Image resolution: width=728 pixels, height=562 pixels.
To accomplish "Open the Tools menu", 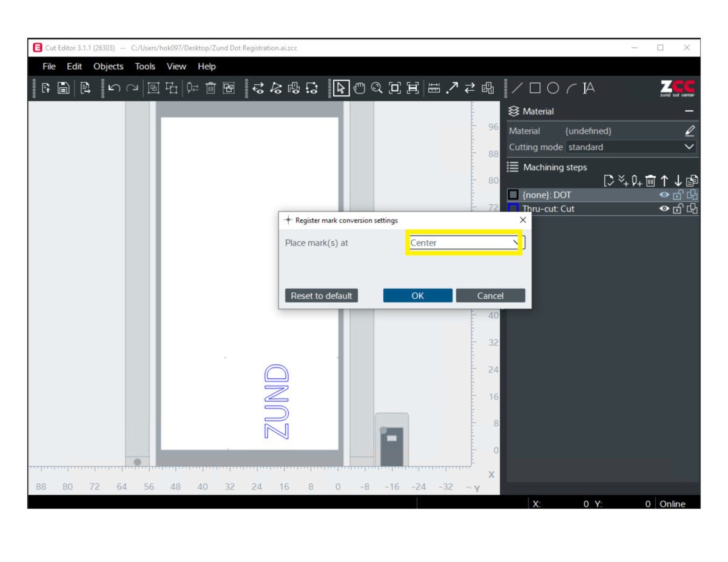I will tap(145, 67).
